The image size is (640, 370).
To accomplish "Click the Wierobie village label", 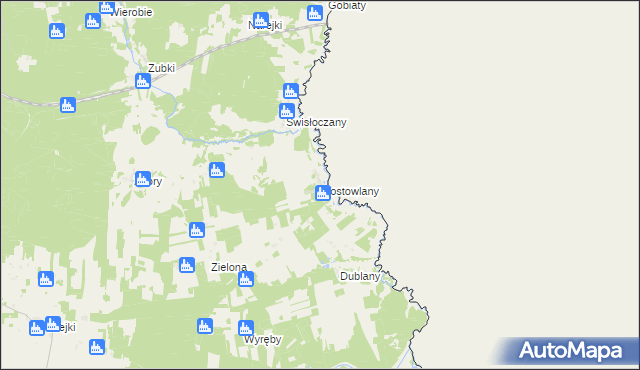I will pos(131,12).
